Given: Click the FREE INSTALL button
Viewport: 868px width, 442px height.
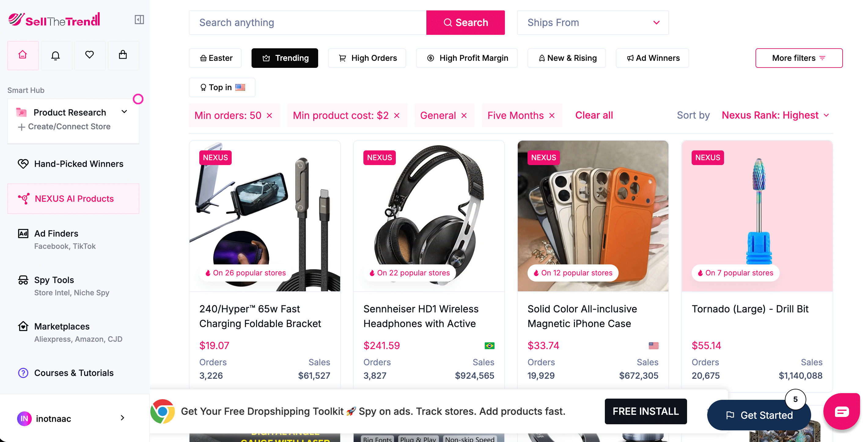Looking at the screenshot, I should point(645,411).
